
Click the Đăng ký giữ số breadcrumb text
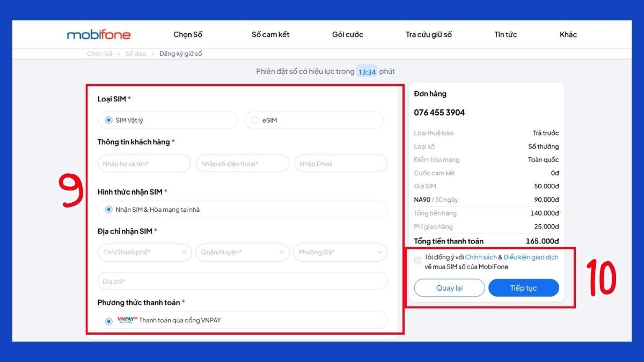181,54
